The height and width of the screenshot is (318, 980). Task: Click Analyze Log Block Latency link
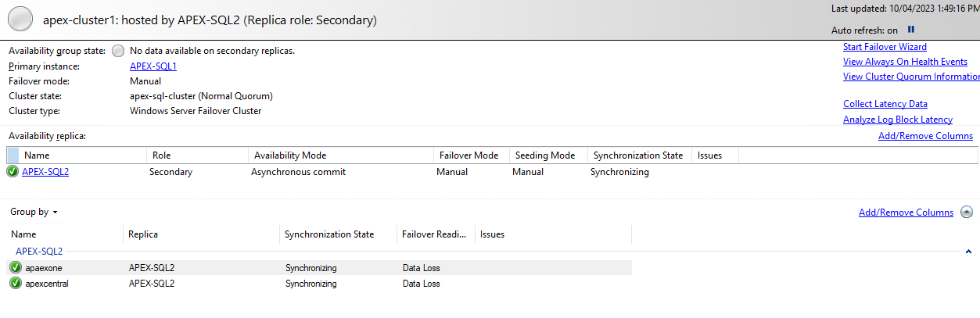(x=898, y=120)
